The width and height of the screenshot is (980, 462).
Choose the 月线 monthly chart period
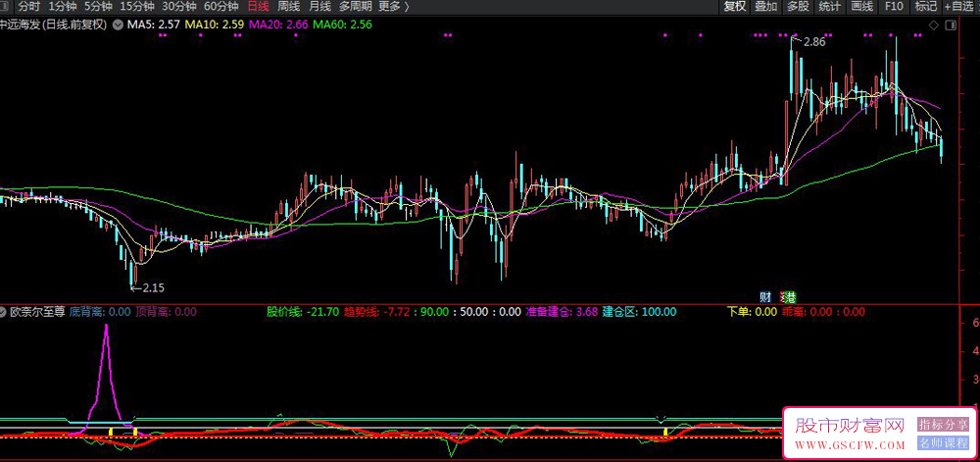(x=319, y=7)
